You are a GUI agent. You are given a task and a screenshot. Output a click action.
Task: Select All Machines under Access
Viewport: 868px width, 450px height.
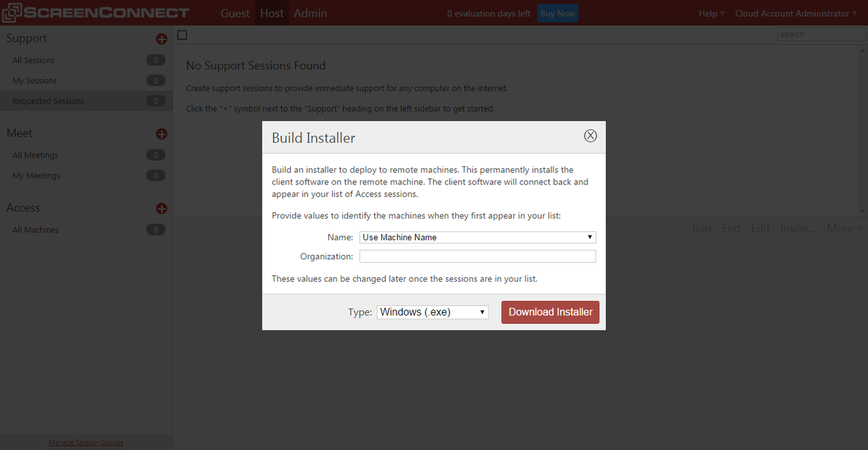(x=86, y=230)
